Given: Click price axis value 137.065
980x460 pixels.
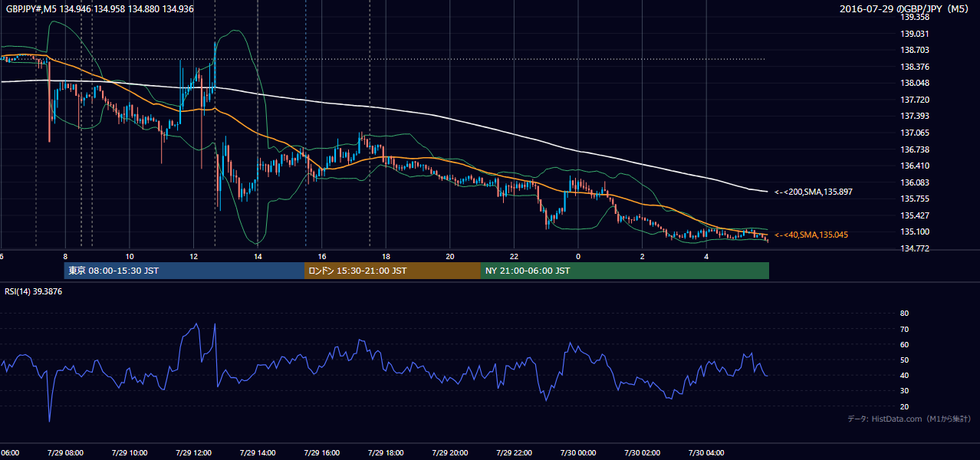Looking at the screenshot, I should (x=915, y=133).
